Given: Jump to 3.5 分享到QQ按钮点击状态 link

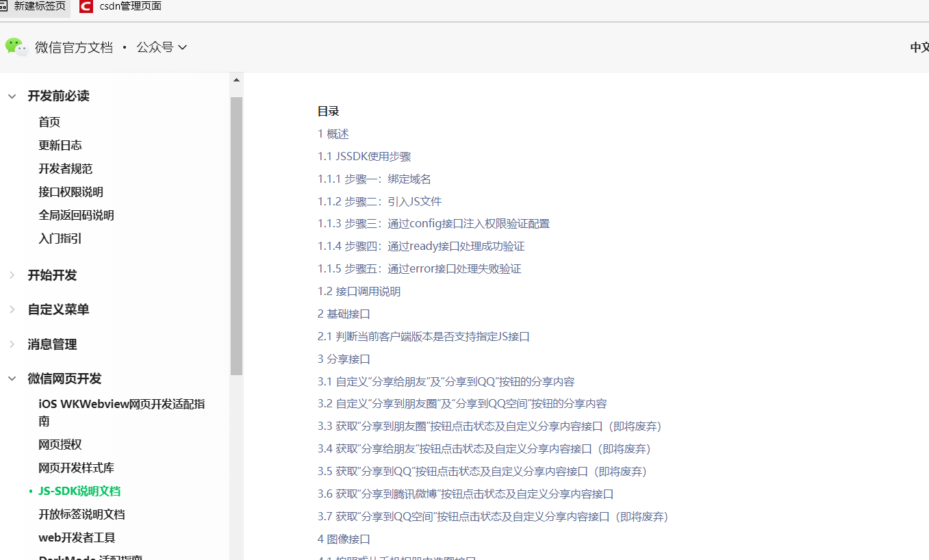Looking at the screenshot, I should [x=483, y=471].
